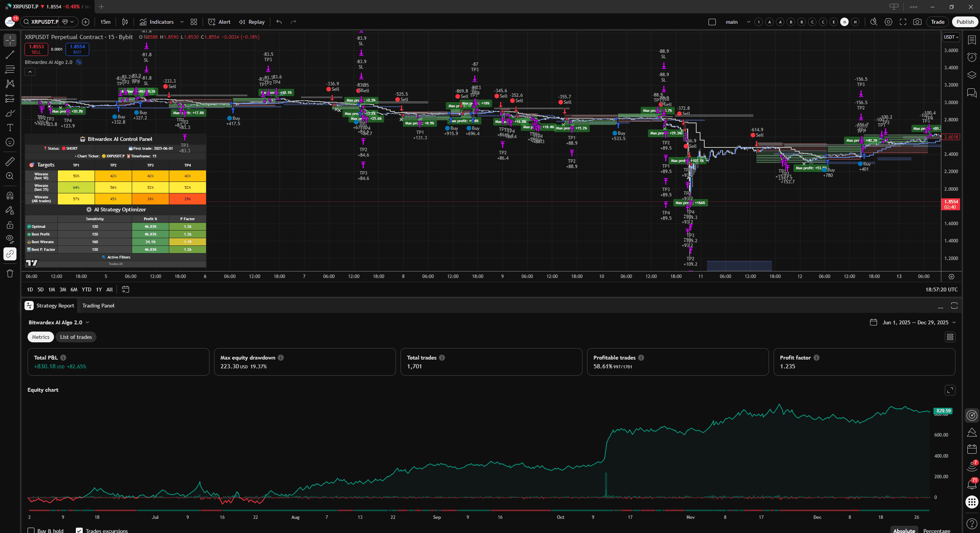Screen dimensions: 980x533
Task: Open the List of trades tab
Action: click(x=76, y=337)
